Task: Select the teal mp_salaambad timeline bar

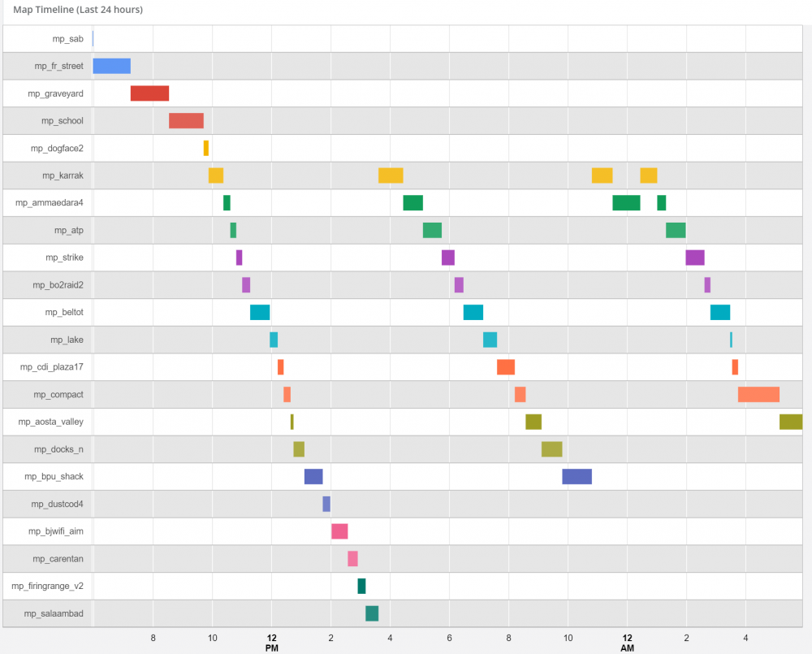Action: click(x=372, y=613)
